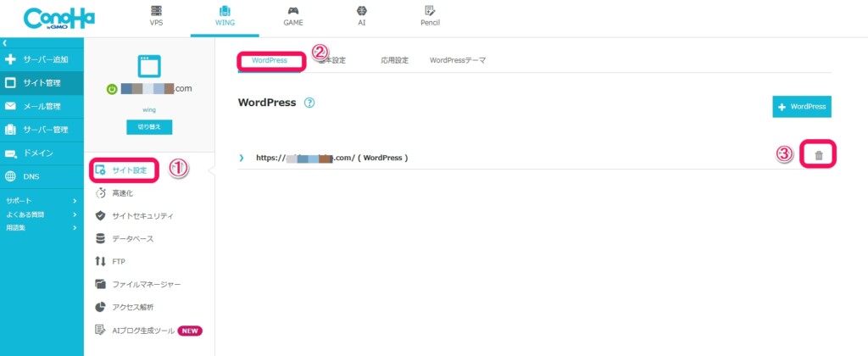Expand the サポート menu

41,201
